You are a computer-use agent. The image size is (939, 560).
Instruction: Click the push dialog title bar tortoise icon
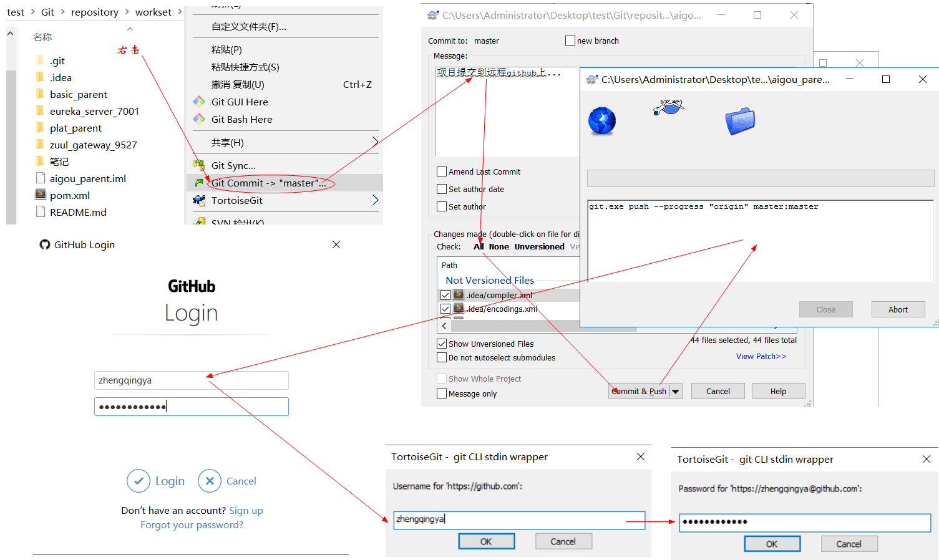[592, 79]
